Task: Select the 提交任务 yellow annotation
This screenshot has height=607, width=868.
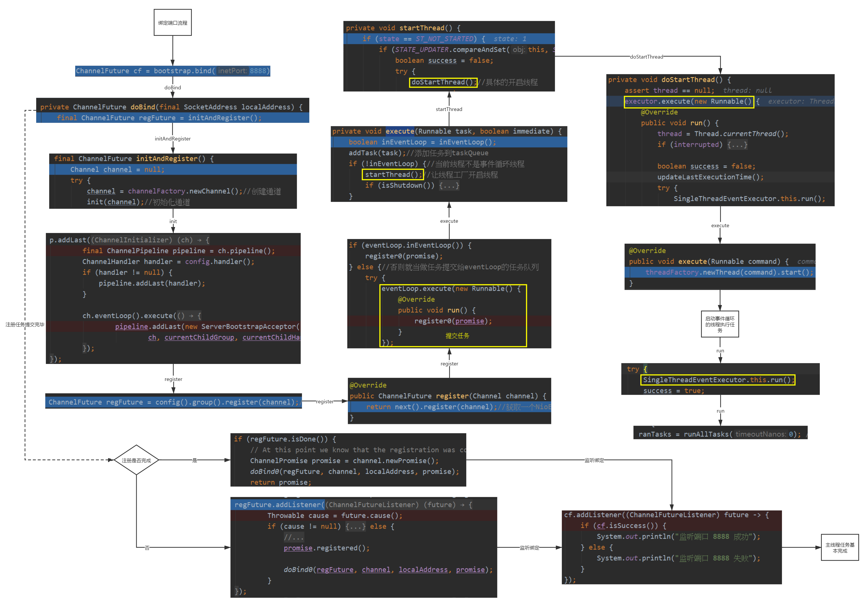Action: (x=457, y=335)
